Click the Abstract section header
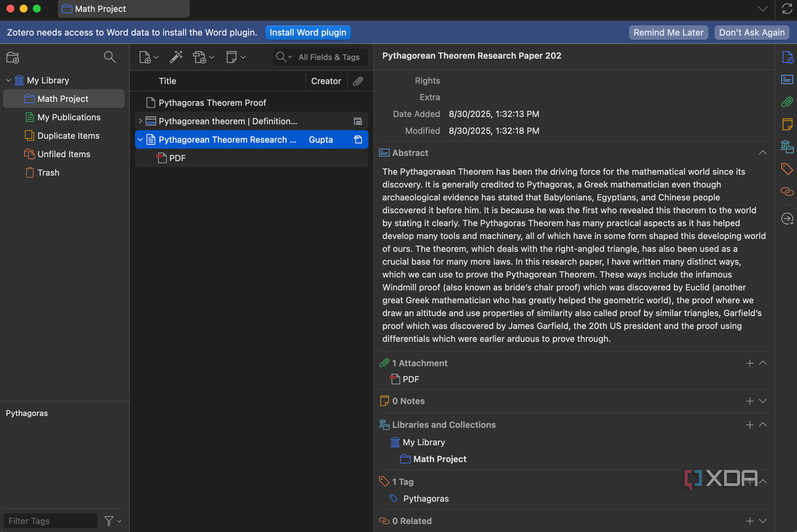 click(410, 153)
